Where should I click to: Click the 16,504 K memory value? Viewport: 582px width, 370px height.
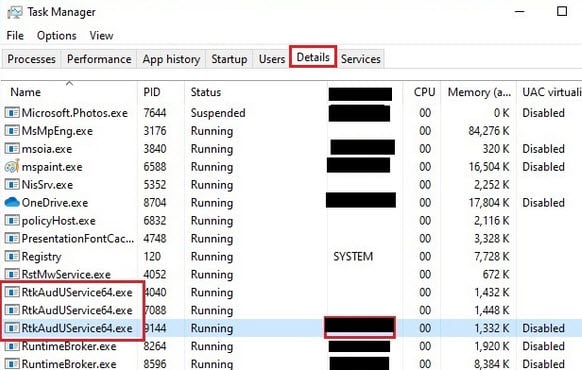(x=489, y=167)
